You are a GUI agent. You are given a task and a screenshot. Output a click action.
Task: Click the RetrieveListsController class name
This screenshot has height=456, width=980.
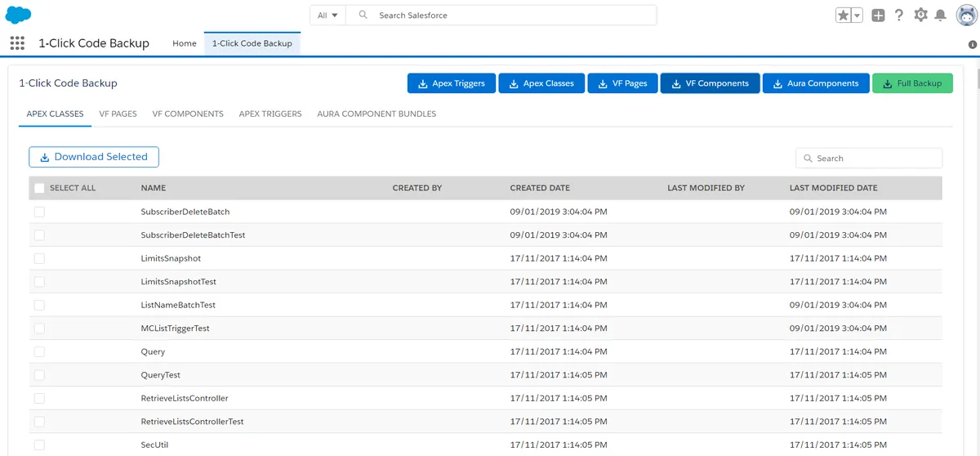[185, 399]
